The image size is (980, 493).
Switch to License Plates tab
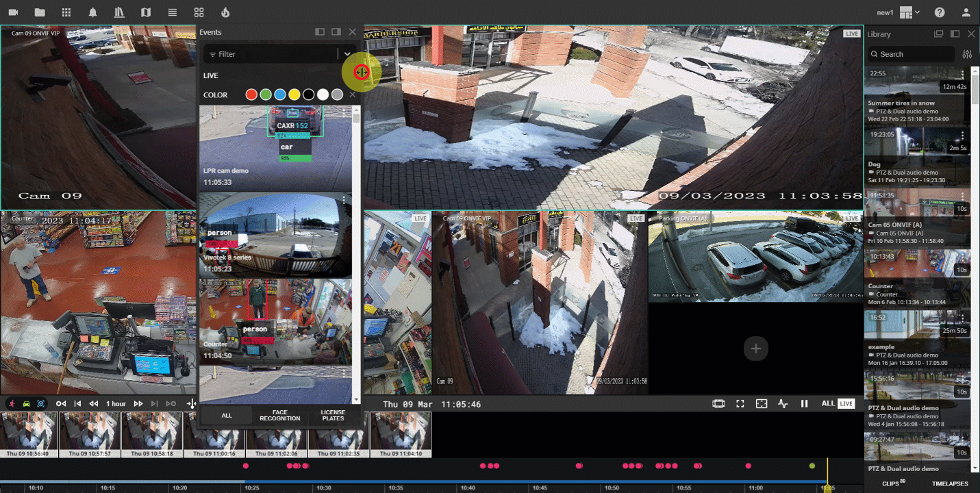pos(333,415)
